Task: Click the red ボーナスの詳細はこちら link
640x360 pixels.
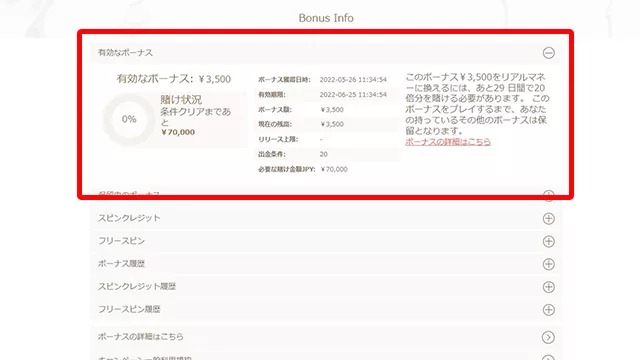Action: tap(448, 142)
